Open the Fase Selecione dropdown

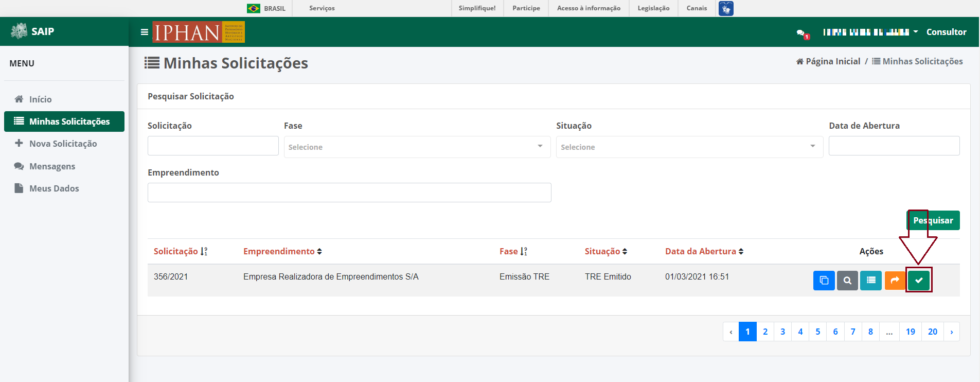point(417,147)
